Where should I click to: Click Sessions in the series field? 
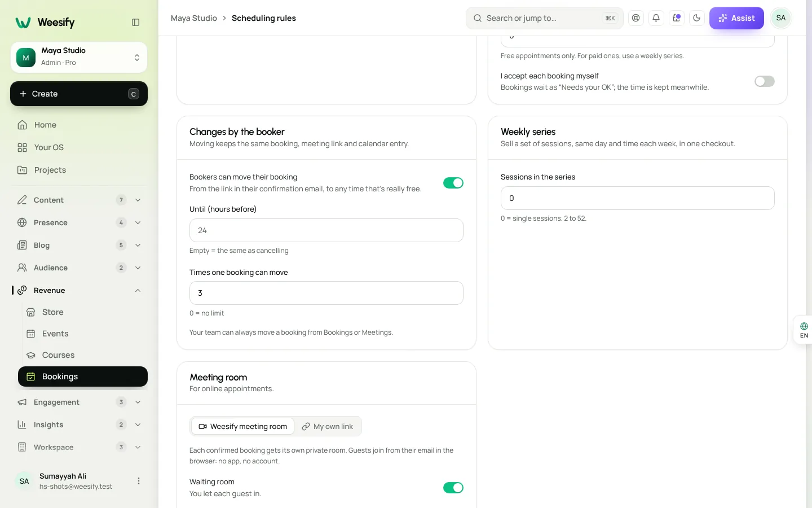point(638,198)
